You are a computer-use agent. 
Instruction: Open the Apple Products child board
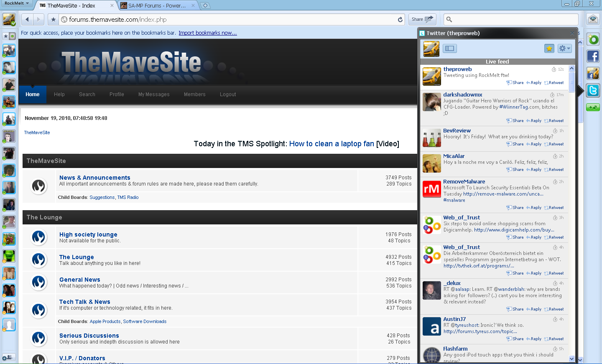pyautogui.click(x=105, y=321)
